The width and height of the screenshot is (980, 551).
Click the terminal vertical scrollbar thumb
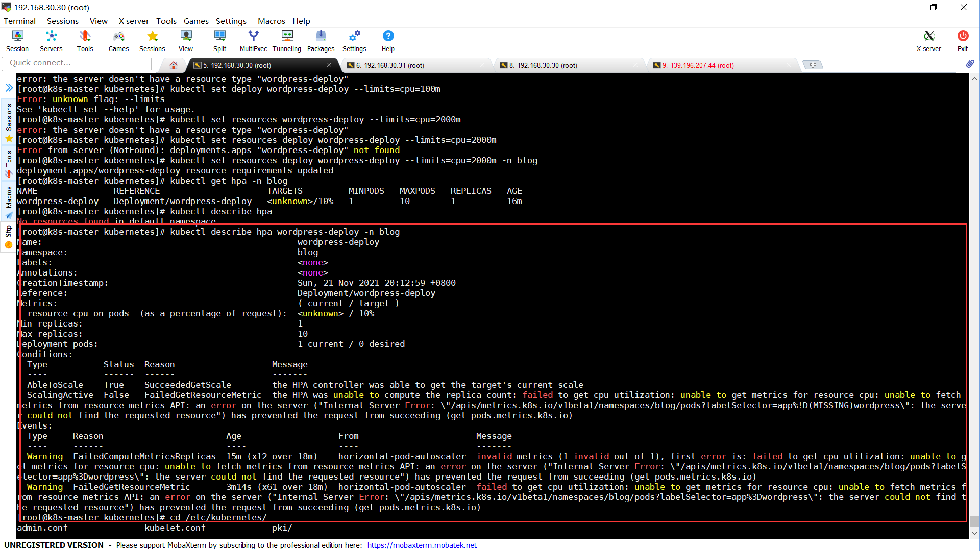pos(974,521)
